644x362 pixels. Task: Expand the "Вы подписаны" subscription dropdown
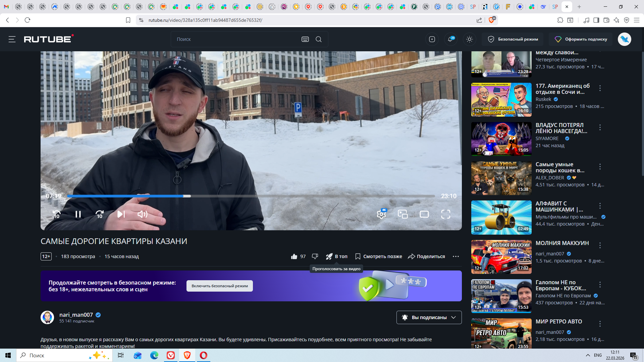[x=453, y=317]
